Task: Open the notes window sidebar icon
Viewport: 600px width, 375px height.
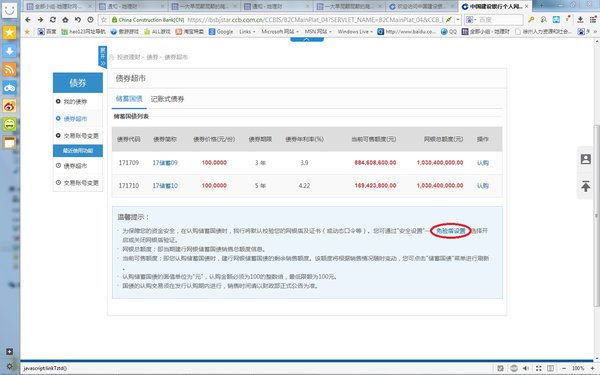Action: tap(10, 143)
